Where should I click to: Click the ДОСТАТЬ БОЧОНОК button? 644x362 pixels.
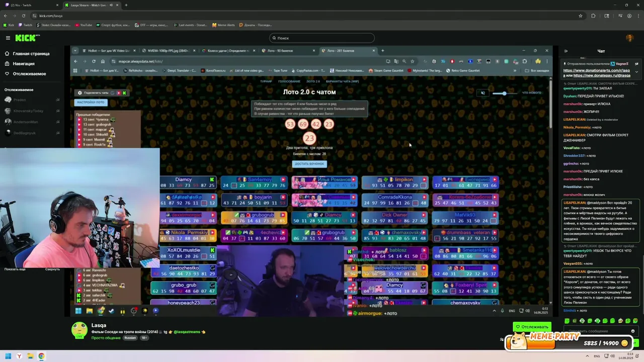[309, 164]
